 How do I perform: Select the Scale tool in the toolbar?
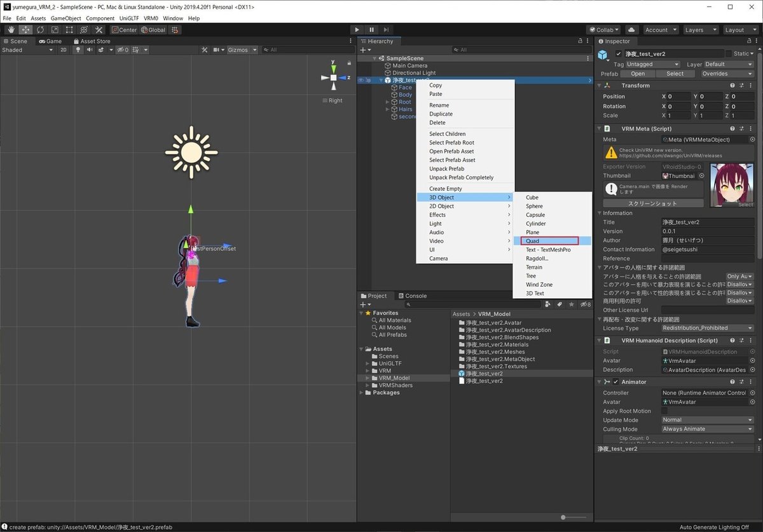point(55,30)
